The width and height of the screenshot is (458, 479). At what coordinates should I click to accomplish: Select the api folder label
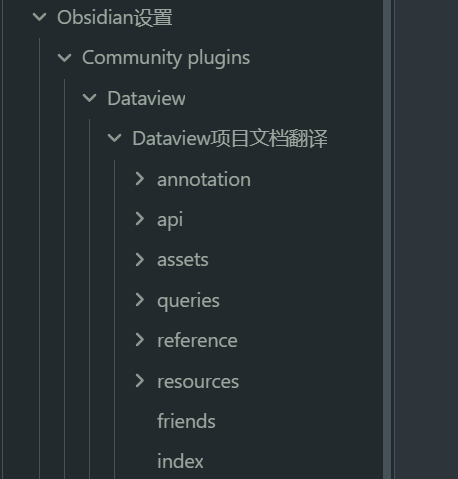coord(170,220)
